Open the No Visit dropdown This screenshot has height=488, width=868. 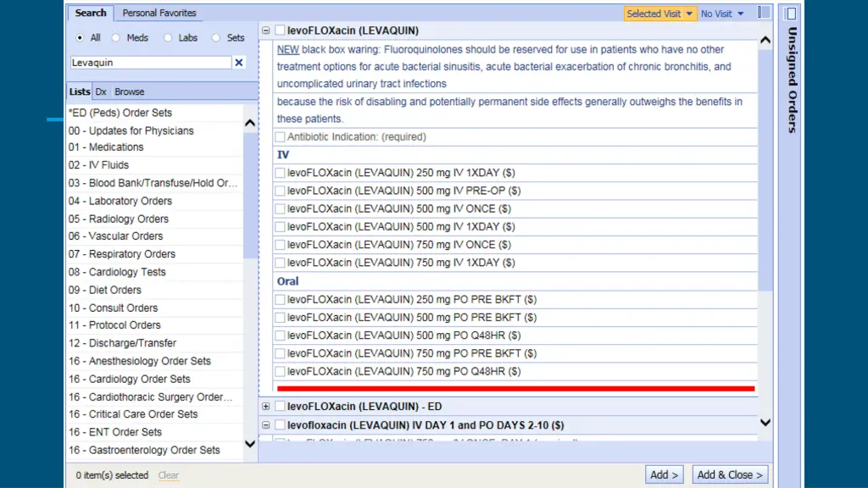point(722,14)
